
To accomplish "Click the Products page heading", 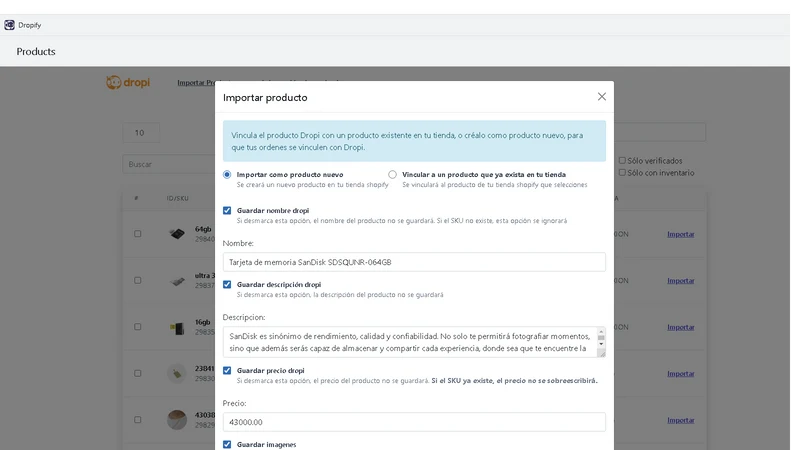I will [36, 52].
